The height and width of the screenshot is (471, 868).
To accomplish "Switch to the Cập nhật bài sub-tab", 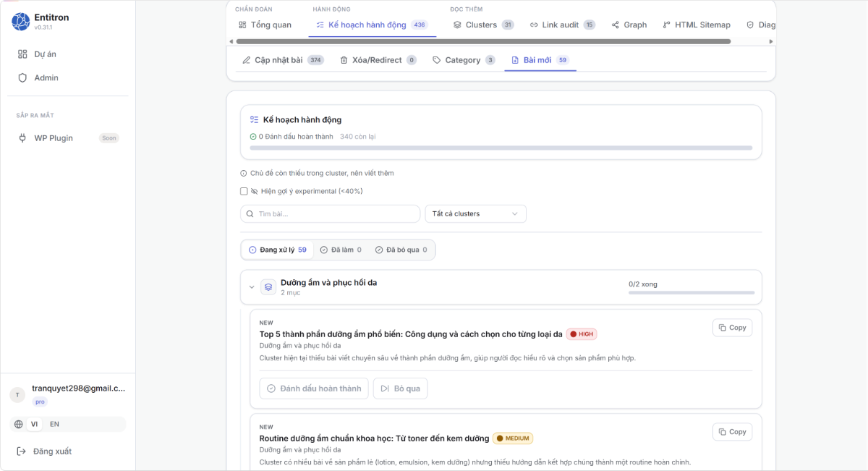I will (x=283, y=60).
